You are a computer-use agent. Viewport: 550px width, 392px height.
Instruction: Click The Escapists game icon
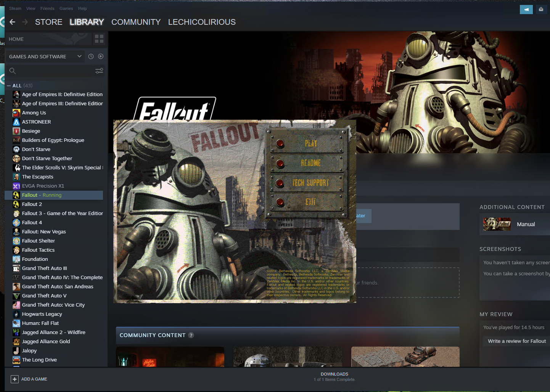tap(16, 177)
